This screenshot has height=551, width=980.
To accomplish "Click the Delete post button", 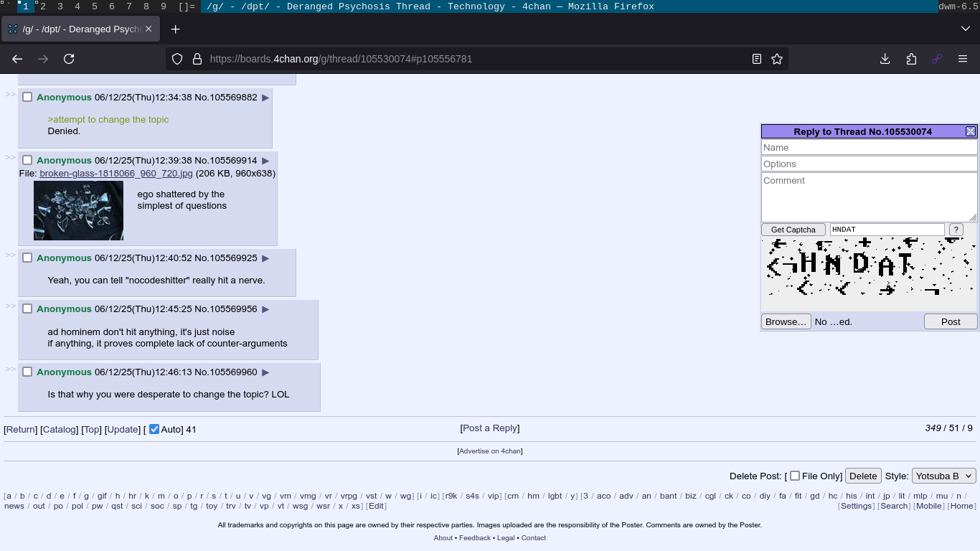I will [863, 476].
